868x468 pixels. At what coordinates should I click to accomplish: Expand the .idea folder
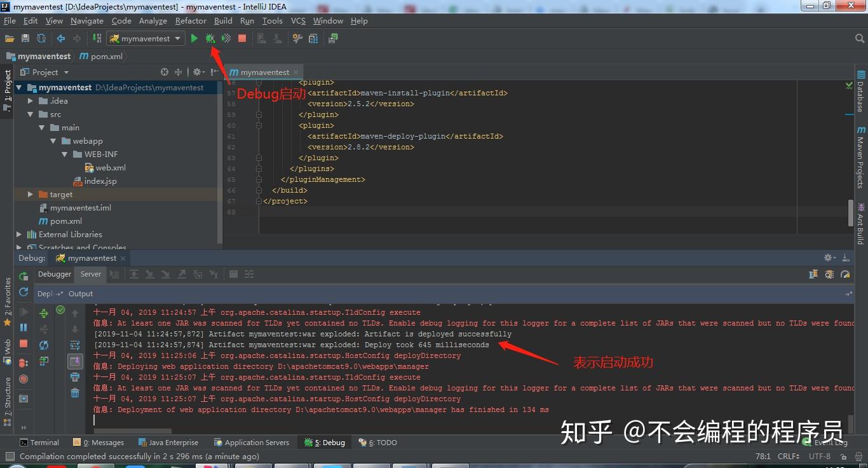[x=30, y=101]
